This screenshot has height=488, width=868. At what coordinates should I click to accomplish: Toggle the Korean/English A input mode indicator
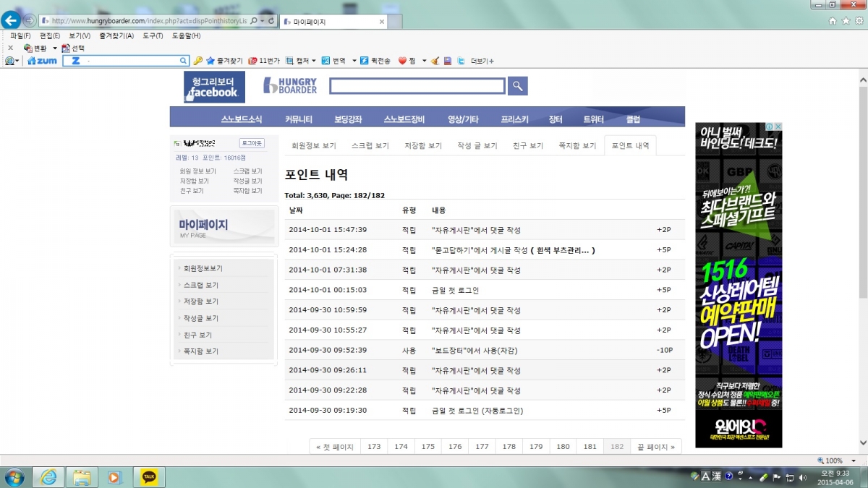point(705,476)
